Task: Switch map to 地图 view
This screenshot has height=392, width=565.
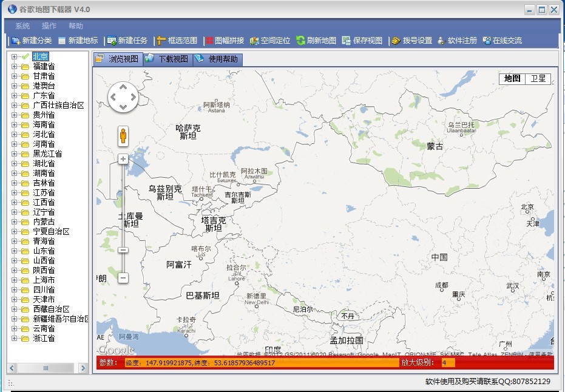Action: [512, 79]
